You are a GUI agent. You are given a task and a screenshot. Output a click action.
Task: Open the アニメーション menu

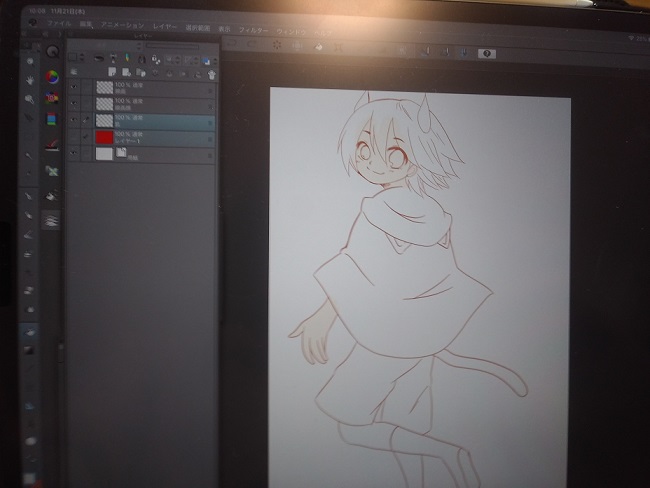coord(122,25)
